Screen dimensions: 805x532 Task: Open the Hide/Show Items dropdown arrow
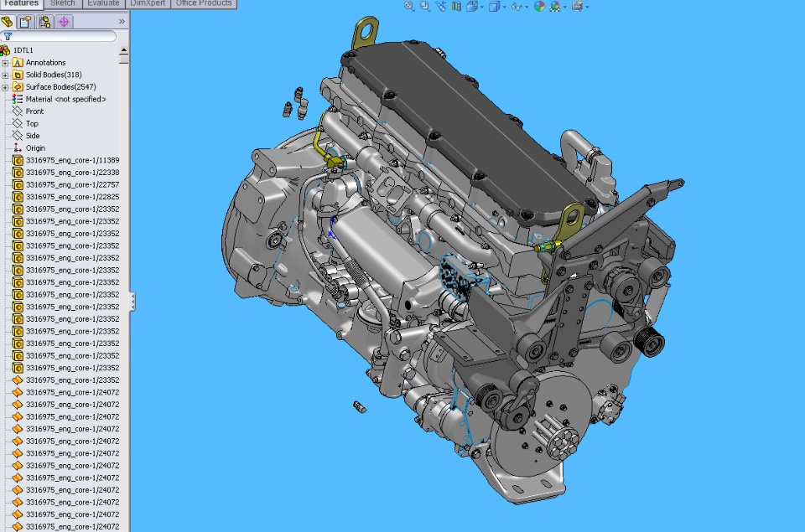pyautogui.click(x=527, y=7)
